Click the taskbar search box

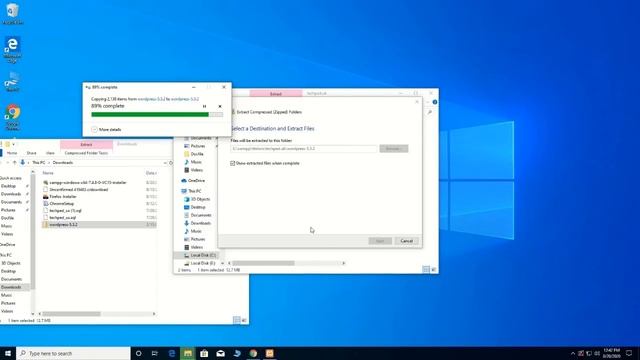[x=73, y=353]
